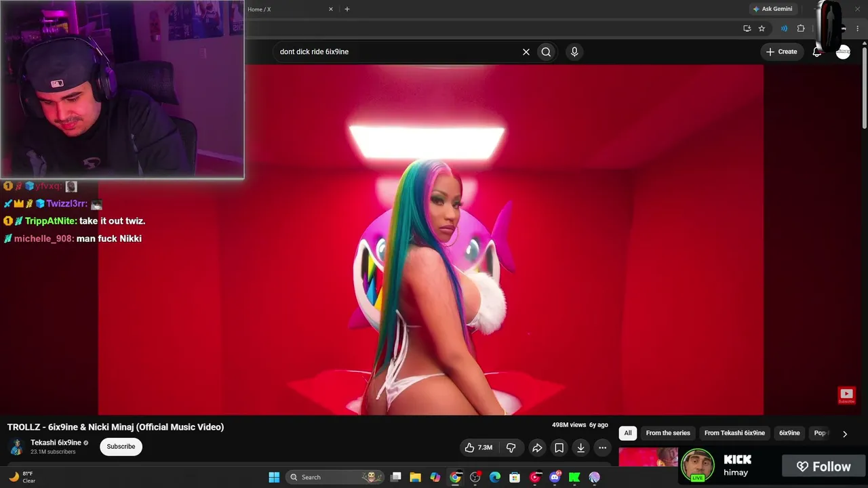Open YouTube Music from the taskbar
Viewport: 868px width, 488px height.
(x=535, y=477)
